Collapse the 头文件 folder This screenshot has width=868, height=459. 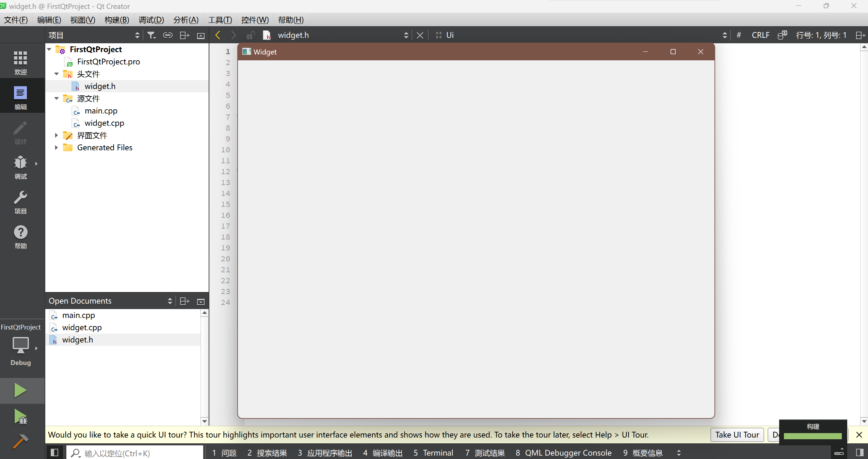pos(57,74)
